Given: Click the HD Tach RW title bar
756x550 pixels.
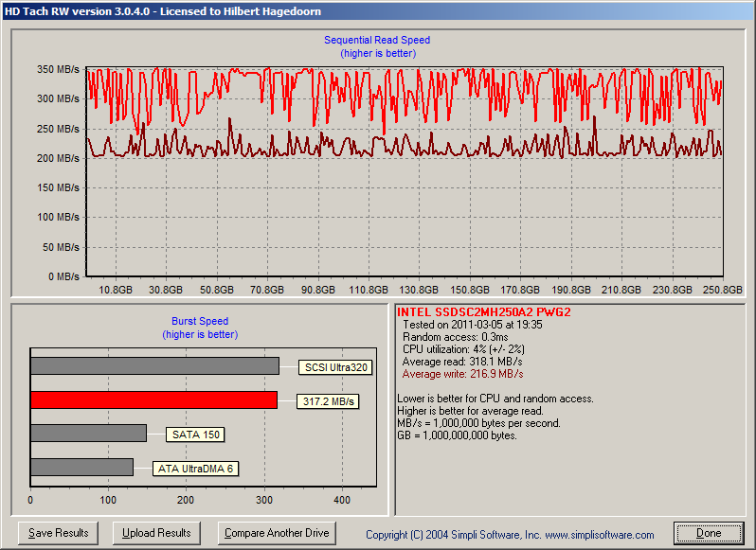Looking at the screenshot, I should [378, 11].
